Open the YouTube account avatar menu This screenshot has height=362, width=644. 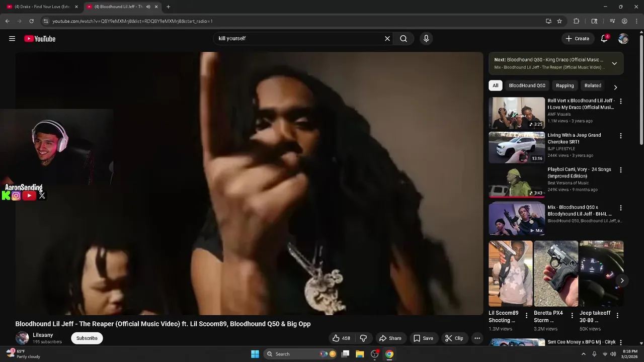(x=623, y=39)
